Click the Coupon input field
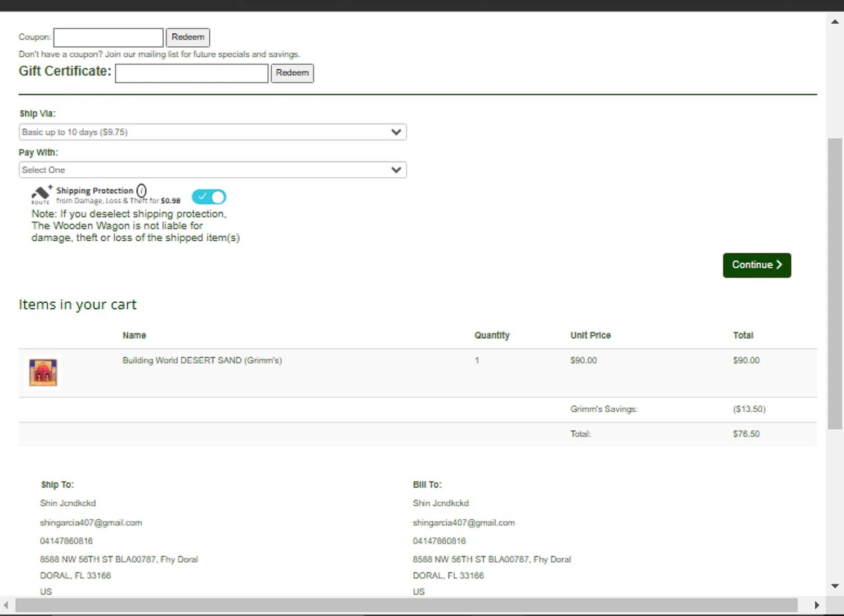Viewport: 844px width, 616px height. [108, 38]
